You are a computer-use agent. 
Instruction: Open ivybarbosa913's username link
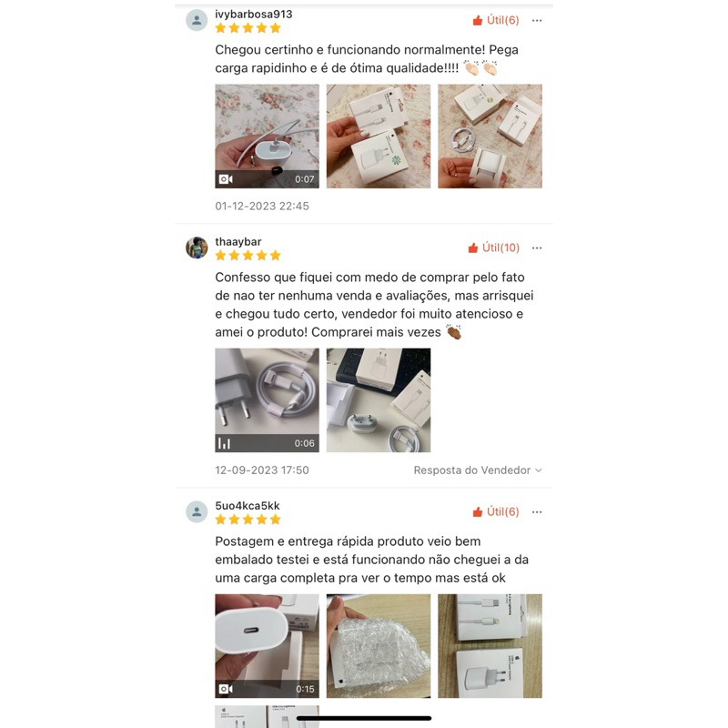pos(254,14)
